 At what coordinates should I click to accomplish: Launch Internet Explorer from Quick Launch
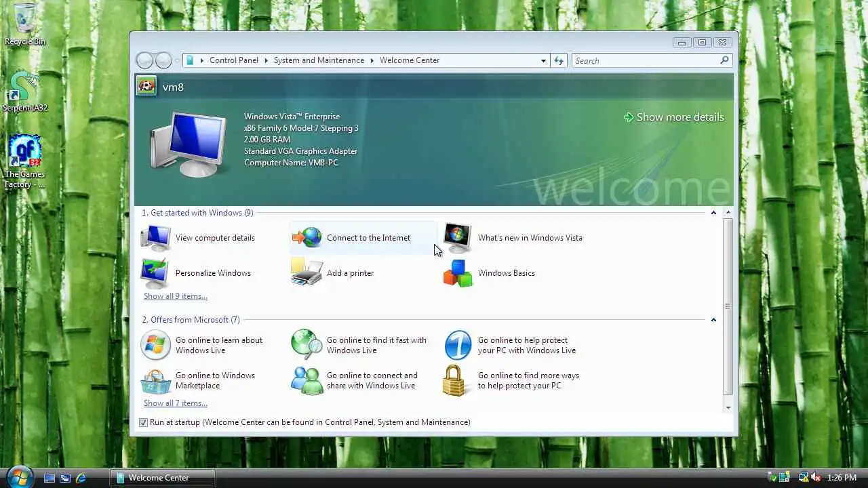(81, 478)
